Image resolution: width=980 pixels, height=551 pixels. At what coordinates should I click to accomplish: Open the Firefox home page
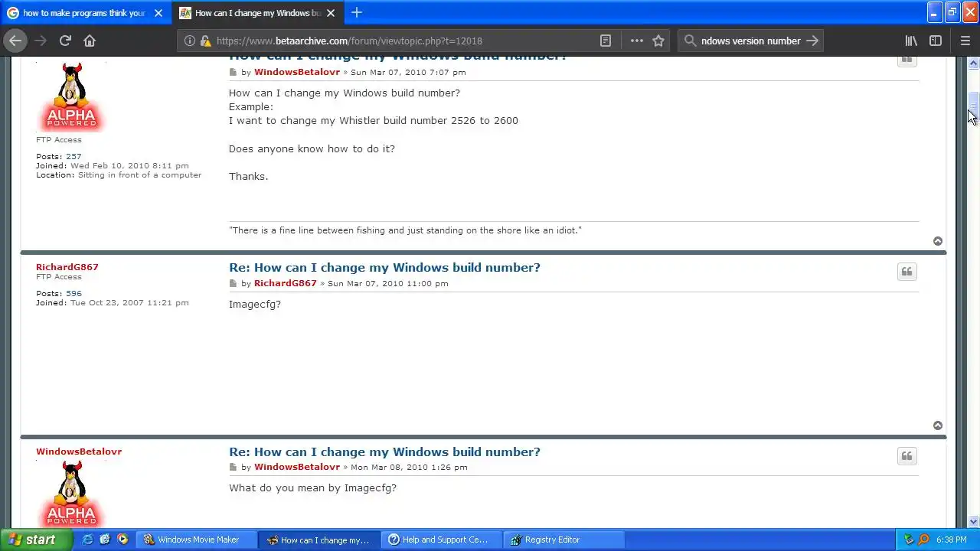click(90, 41)
